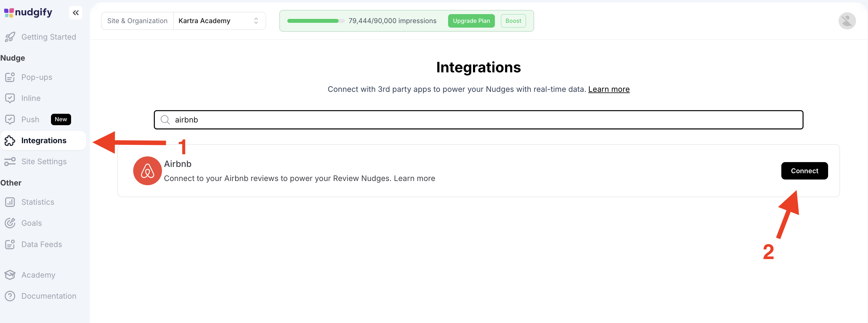Click the Goals target icon
868x323 pixels.
click(x=10, y=223)
